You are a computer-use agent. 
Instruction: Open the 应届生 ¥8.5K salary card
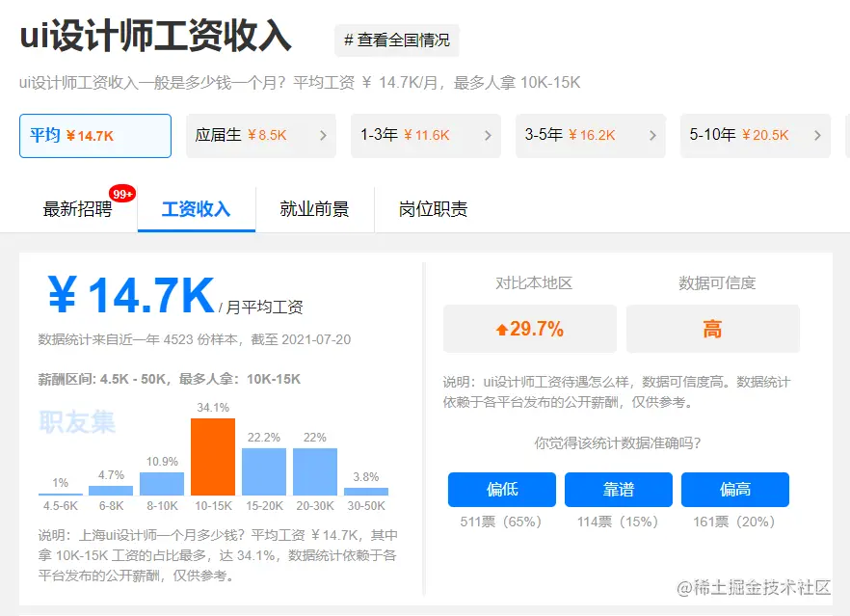(x=261, y=136)
